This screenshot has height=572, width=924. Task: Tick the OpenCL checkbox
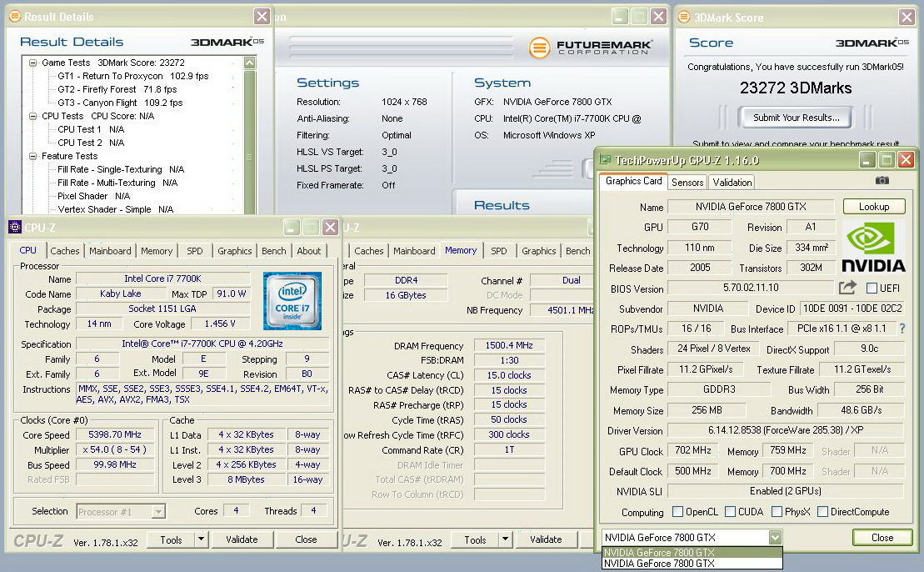point(677,511)
